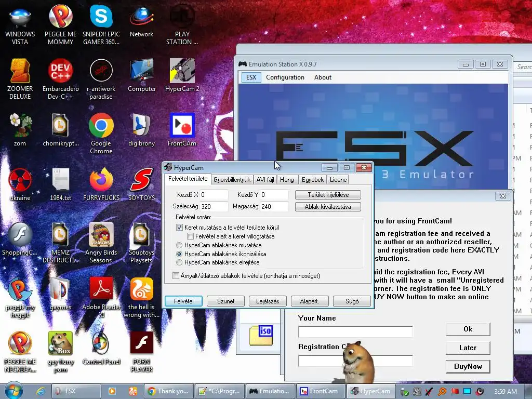Image resolution: width=532 pixels, height=399 pixels.
Task: Select the FrontCAm desktop icon
Action: (182, 130)
